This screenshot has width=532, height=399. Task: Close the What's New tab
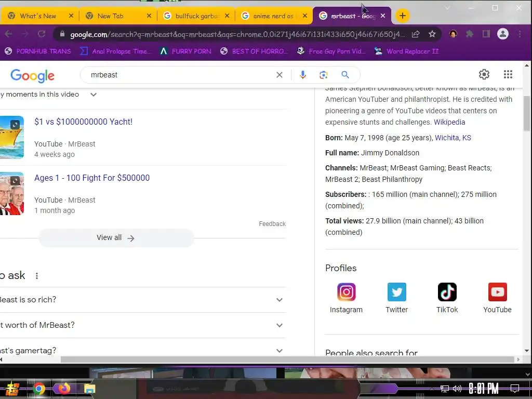[71, 16]
